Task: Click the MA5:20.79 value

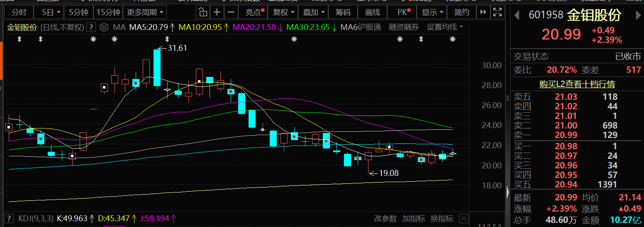Action: coord(149,28)
